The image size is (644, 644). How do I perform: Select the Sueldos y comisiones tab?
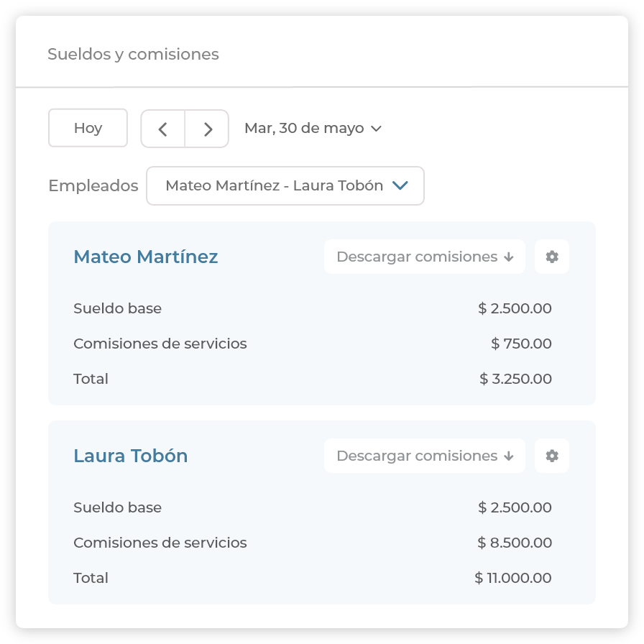[133, 55]
